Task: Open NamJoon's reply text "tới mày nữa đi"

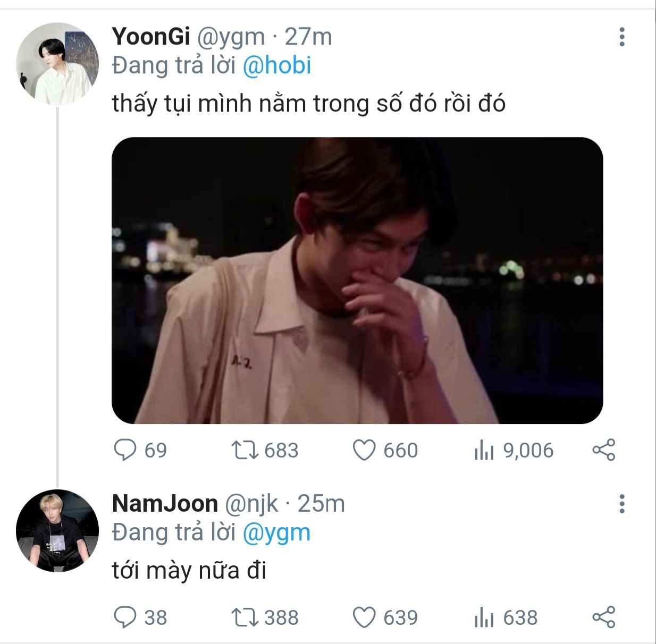Action: coord(189,571)
